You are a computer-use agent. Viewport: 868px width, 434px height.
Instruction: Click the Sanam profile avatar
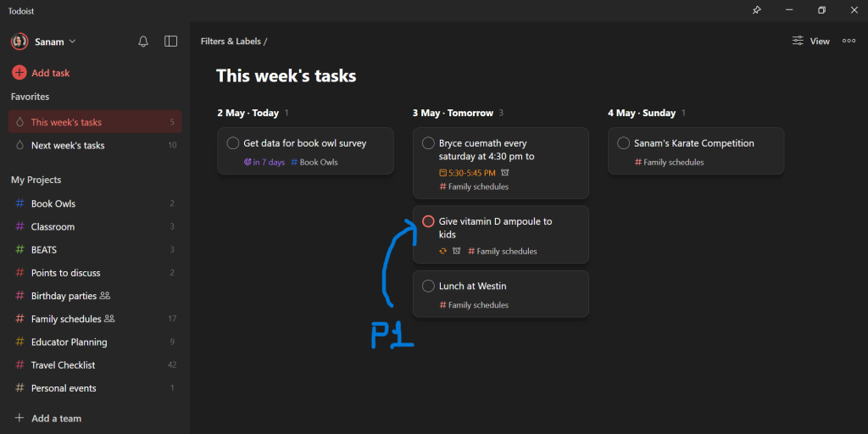coord(19,42)
